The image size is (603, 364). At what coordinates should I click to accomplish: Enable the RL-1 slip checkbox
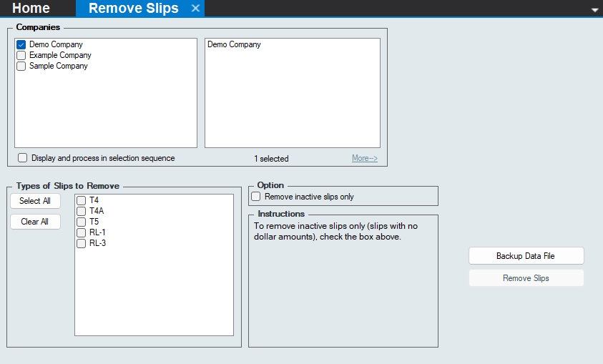(x=82, y=232)
